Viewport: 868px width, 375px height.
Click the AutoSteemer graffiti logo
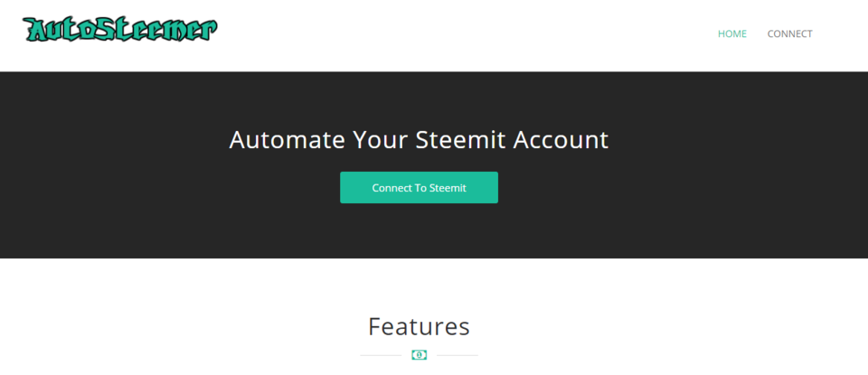click(x=120, y=29)
